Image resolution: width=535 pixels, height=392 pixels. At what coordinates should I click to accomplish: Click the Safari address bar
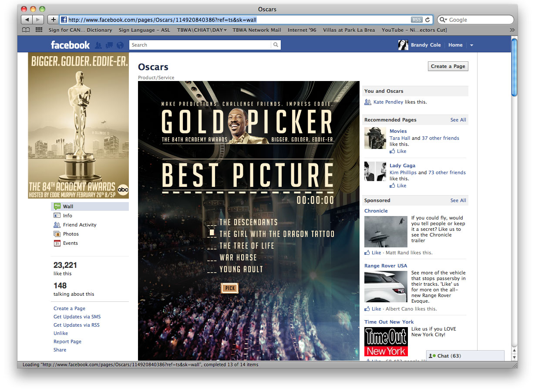click(x=246, y=20)
